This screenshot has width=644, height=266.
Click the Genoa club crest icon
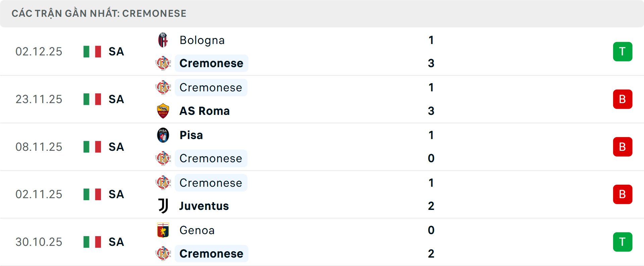click(163, 230)
